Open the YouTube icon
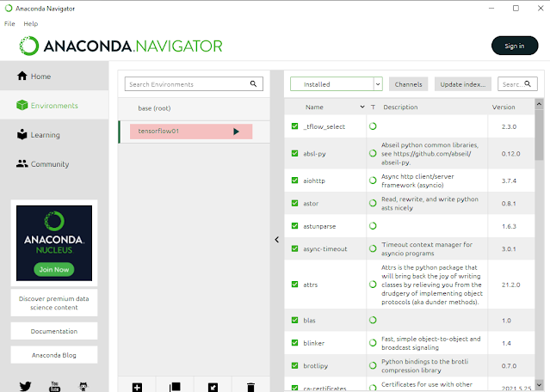This screenshot has width=550, height=392. pyautogui.click(x=54, y=386)
